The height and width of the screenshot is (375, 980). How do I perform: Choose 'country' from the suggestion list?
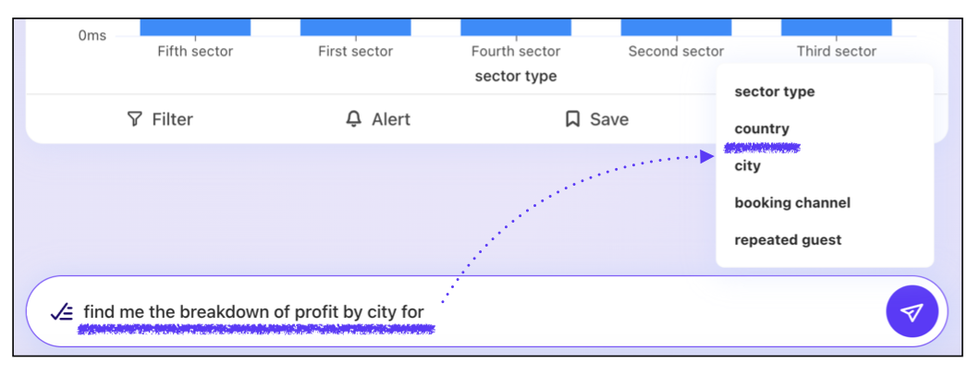click(x=762, y=128)
